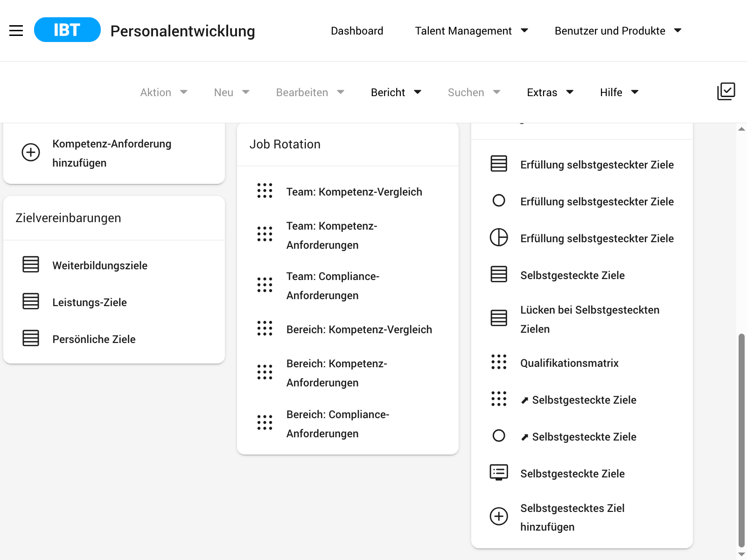Open Team: Kompetenz-Vergleich report
Viewport: 747px width, 560px height.
(354, 192)
